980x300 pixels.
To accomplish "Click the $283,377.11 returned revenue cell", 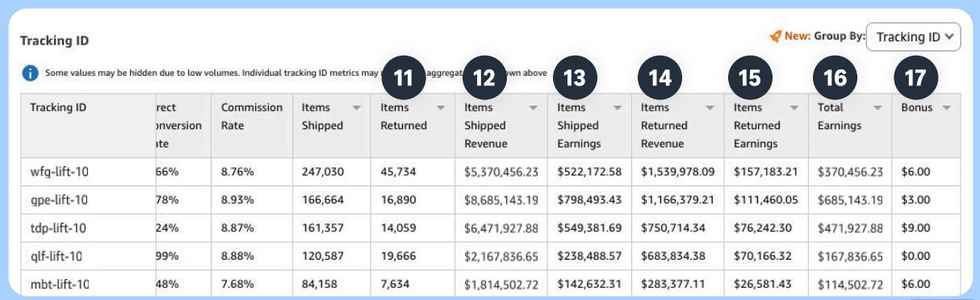I will (x=678, y=284).
